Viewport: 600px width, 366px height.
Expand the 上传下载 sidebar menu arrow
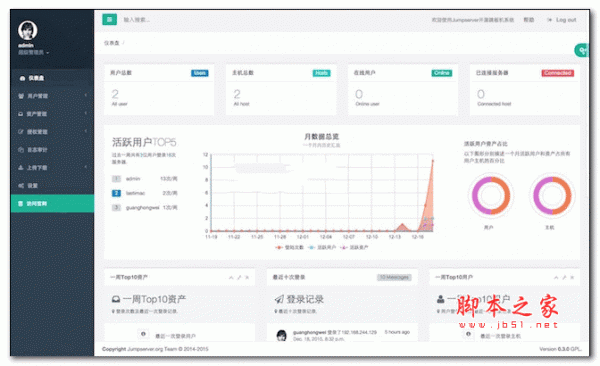(x=85, y=167)
